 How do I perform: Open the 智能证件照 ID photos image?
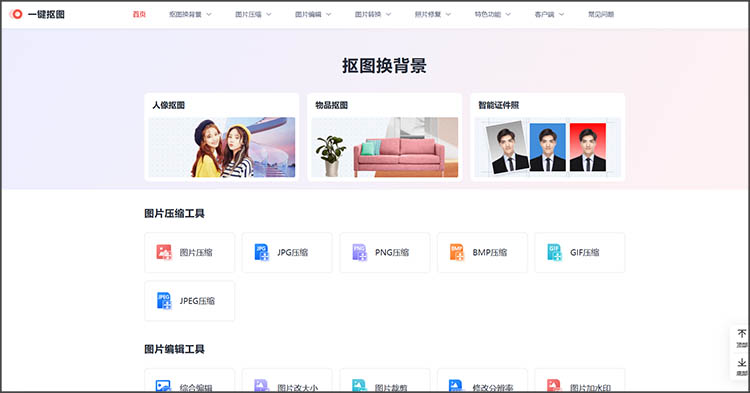point(548,147)
